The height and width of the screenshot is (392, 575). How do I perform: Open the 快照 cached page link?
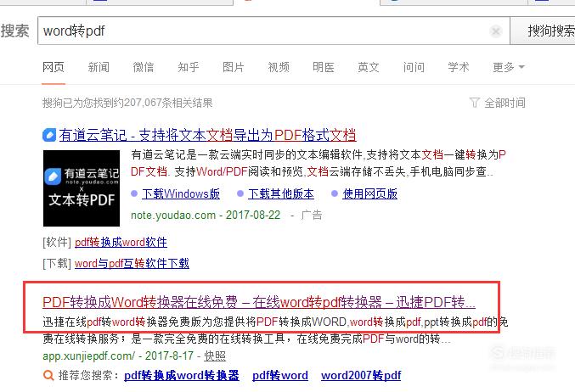point(215,356)
